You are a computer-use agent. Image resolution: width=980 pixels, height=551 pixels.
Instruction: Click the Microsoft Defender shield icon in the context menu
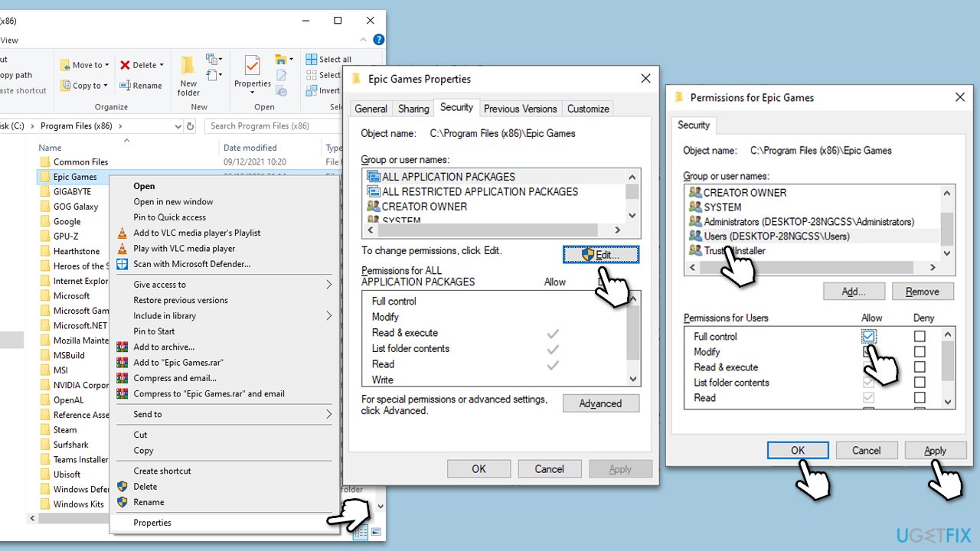click(x=122, y=264)
